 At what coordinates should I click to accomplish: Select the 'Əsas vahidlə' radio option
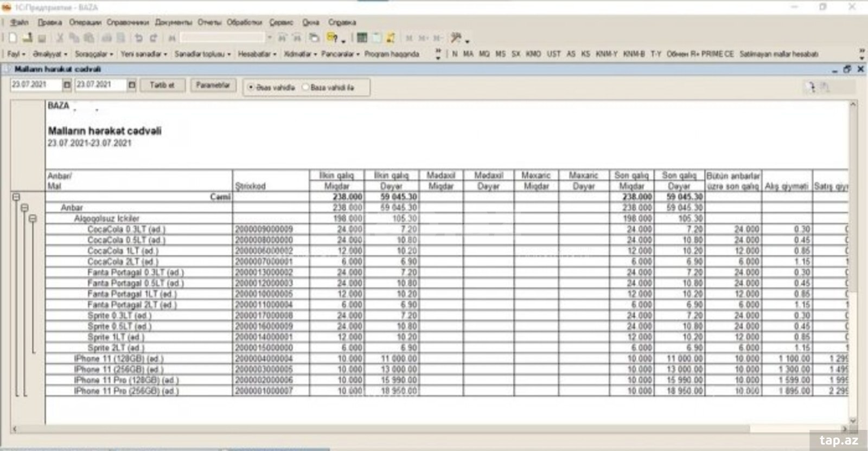point(251,87)
